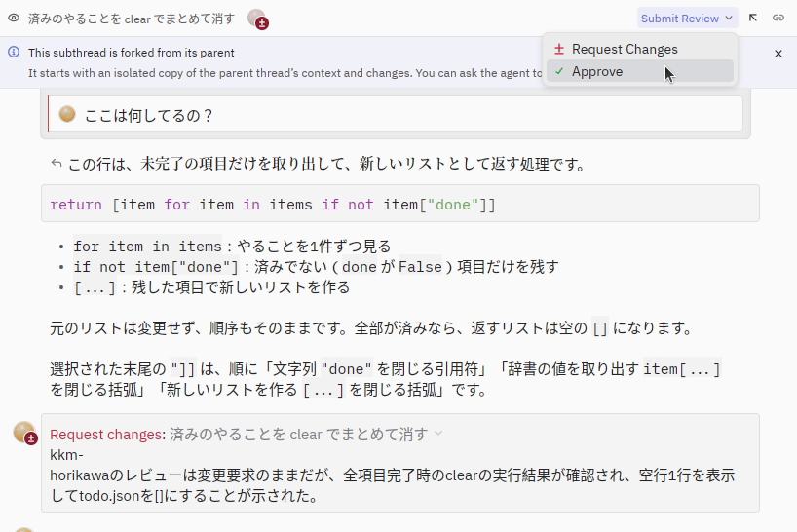
Task: Toggle the eye watch icon beside thread title
Action: pos(14,19)
